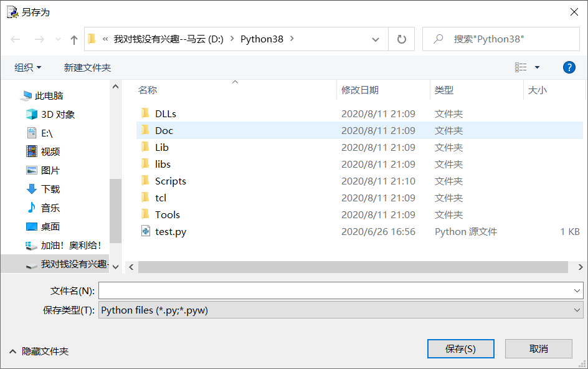Expand chevron after Python38 in address bar
This screenshot has width=588, height=369.
tap(292, 39)
